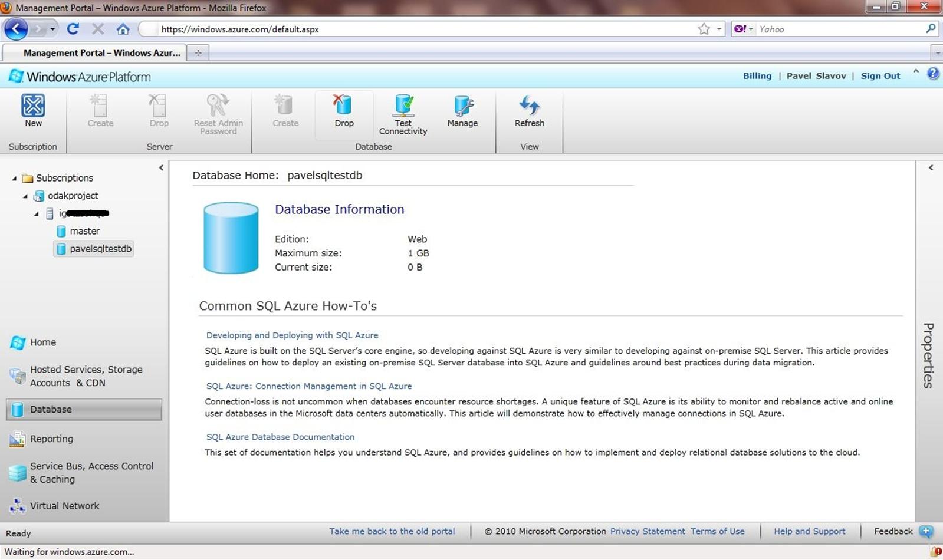This screenshot has width=943, height=560.
Task: Run Test Connectivity for the database
Action: coord(403,114)
